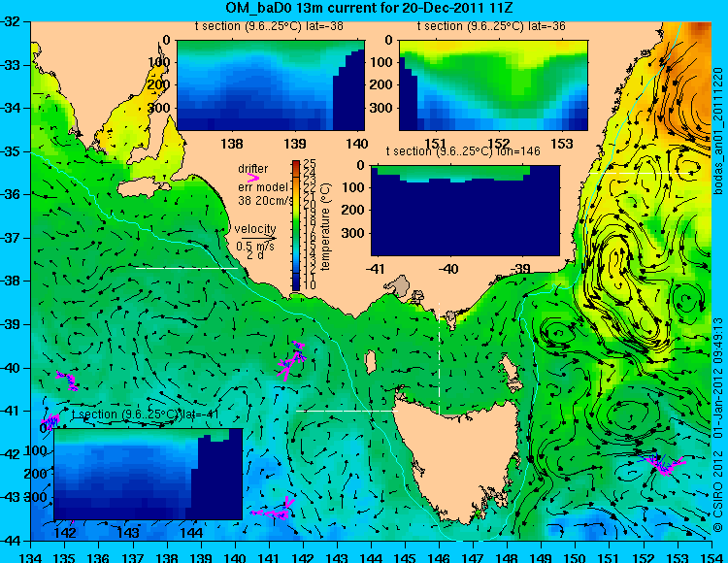Image resolution: width=728 pixels, height=563 pixels.
Task: Click the "temperature (°C)" colour bar label
Action: 325,226
